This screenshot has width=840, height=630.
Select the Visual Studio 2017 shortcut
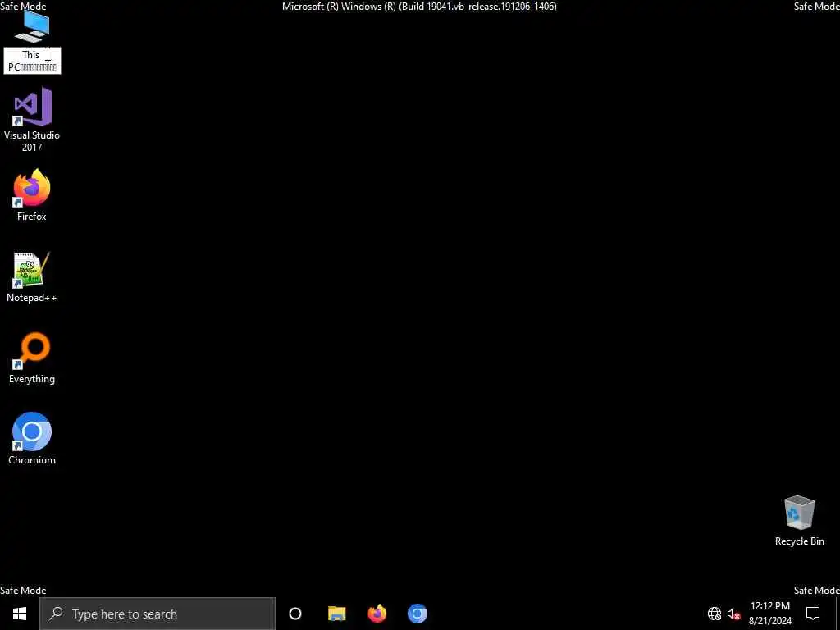pos(32,120)
